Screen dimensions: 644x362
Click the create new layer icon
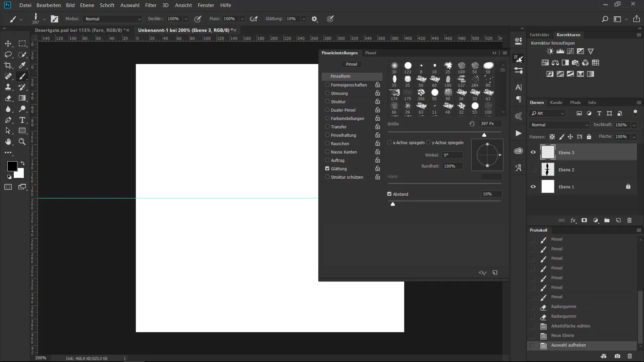coord(618,220)
